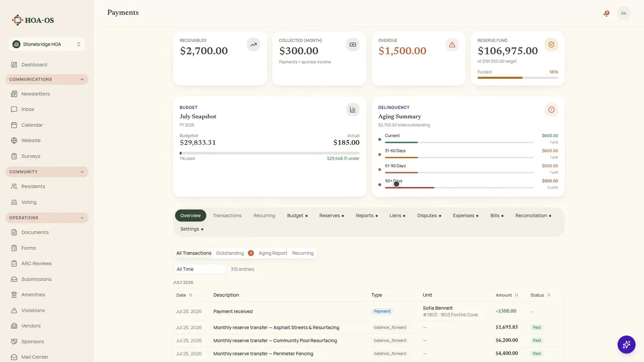Show the Recurring sub-tab under Overview
This screenshot has height=362, width=644.
click(303, 253)
